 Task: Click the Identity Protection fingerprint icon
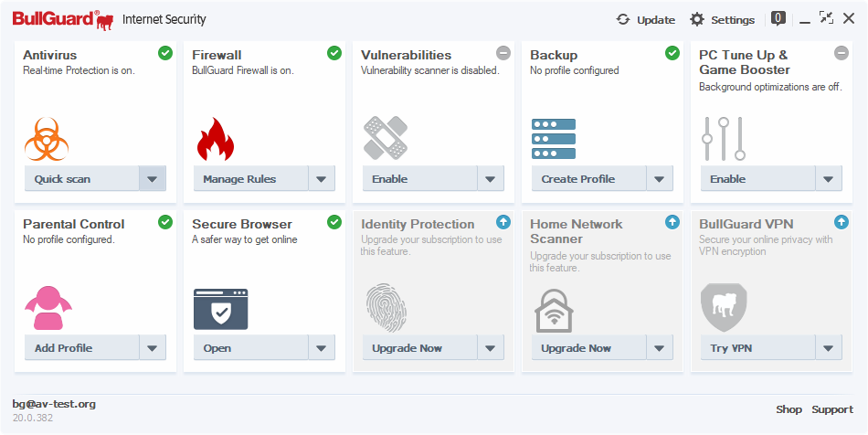(384, 307)
